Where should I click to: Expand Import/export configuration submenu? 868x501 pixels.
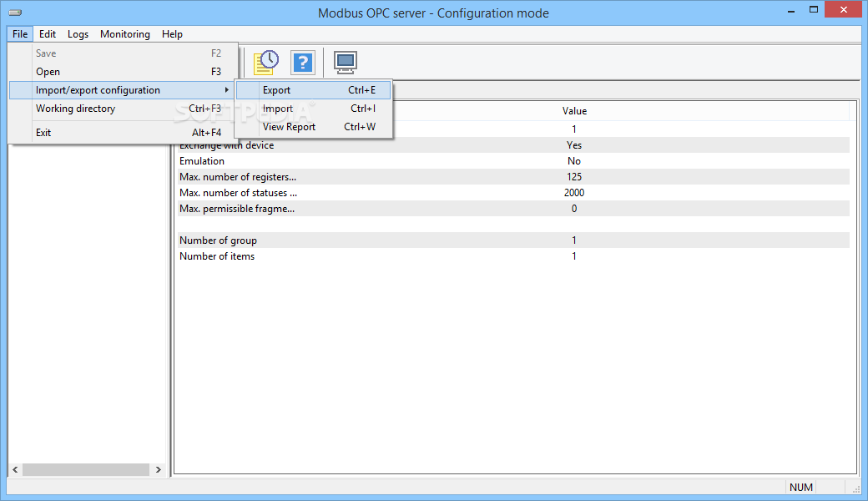click(x=124, y=89)
